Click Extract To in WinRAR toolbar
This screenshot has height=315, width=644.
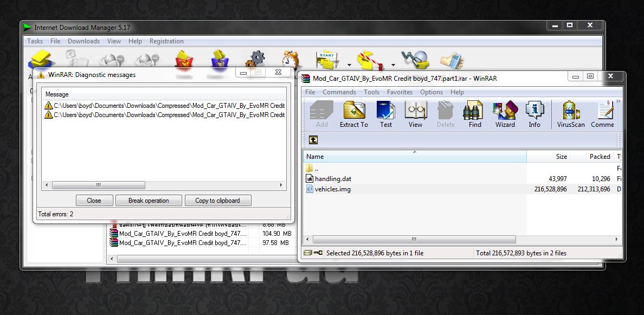[x=353, y=114]
